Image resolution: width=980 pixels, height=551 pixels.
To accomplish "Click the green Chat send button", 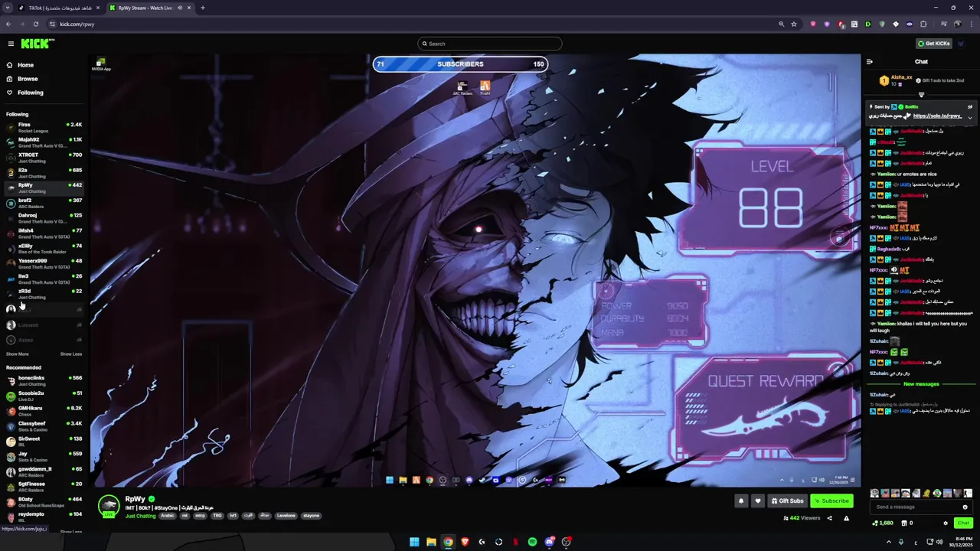I will point(963,523).
